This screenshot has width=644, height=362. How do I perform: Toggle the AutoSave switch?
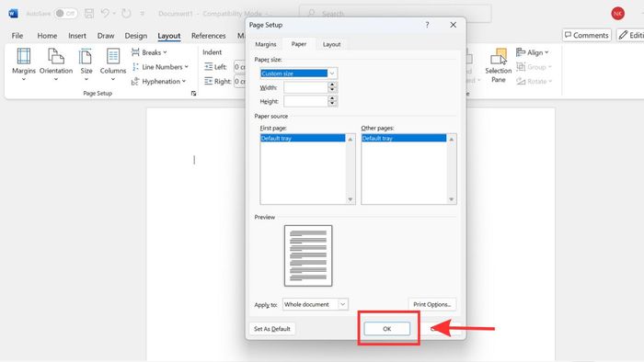pos(65,14)
